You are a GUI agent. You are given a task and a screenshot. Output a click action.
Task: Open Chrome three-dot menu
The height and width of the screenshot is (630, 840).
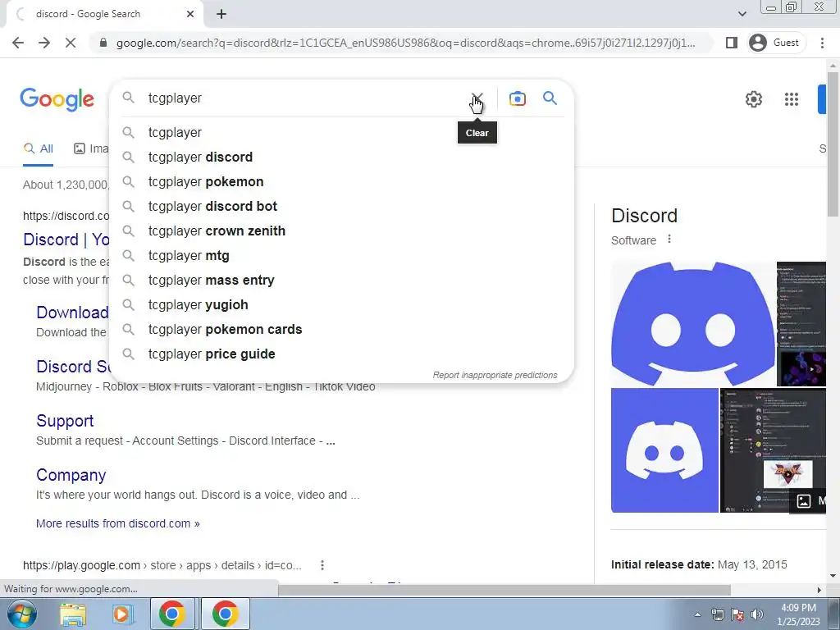pos(822,43)
